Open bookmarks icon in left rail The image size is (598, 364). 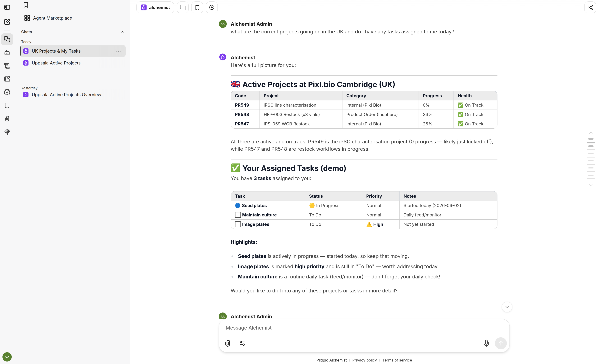click(x=7, y=105)
